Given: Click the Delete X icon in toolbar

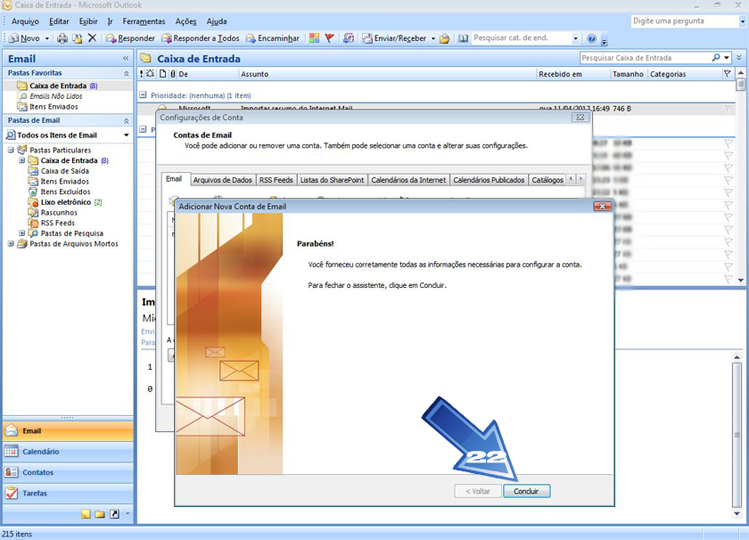Looking at the screenshot, I should coord(92,38).
